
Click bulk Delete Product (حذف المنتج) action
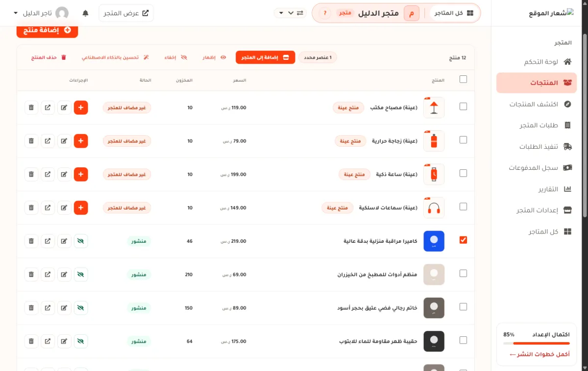point(49,57)
